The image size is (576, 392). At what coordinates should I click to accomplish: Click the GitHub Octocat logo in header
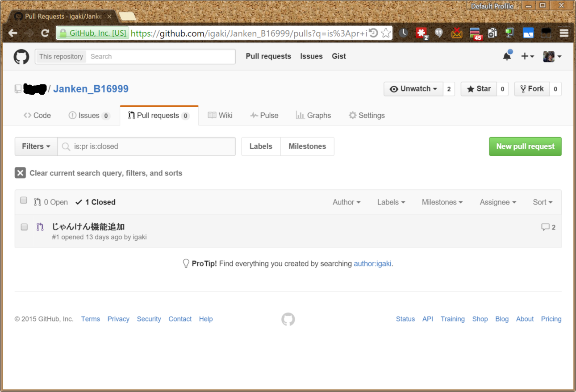pyautogui.click(x=21, y=57)
